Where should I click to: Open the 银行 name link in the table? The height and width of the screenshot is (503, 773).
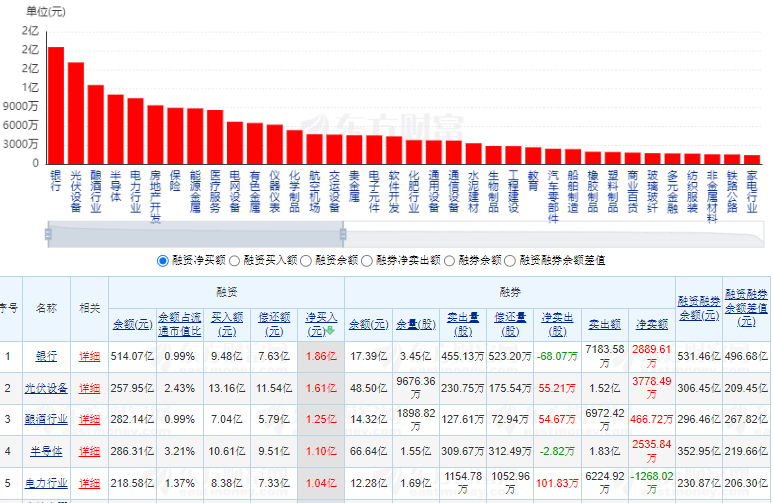pyautogui.click(x=47, y=356)
